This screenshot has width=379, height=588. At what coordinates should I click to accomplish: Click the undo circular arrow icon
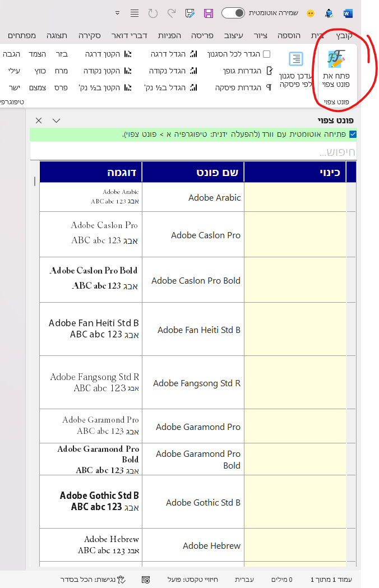152,13
